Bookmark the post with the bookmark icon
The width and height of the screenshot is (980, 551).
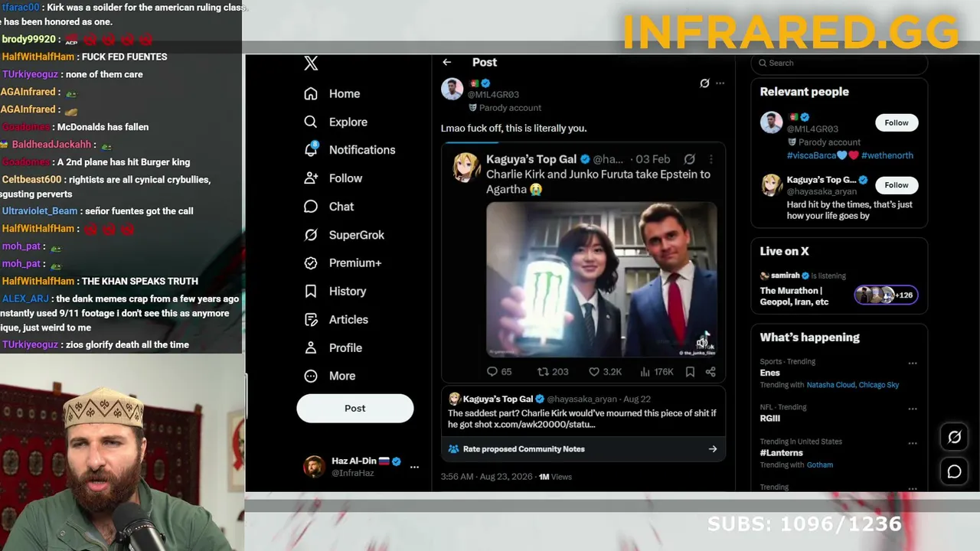(x=690, y=371)
